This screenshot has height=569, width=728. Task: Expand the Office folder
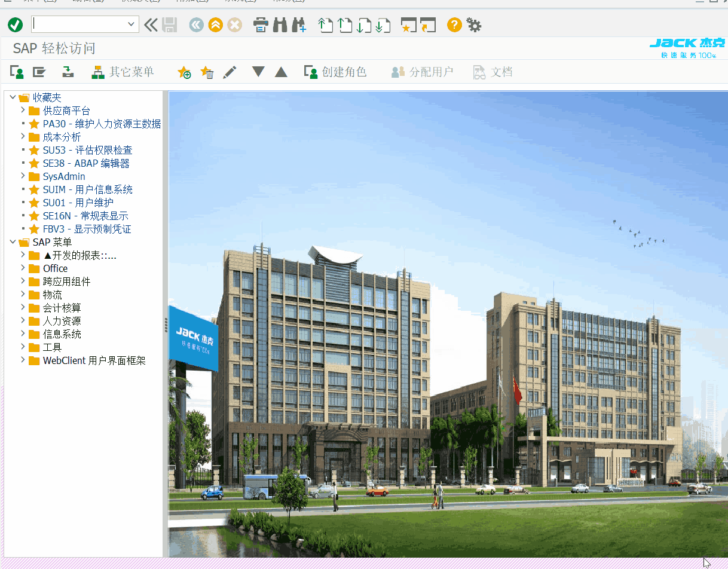pyautogui.click(x=23, y=268)
